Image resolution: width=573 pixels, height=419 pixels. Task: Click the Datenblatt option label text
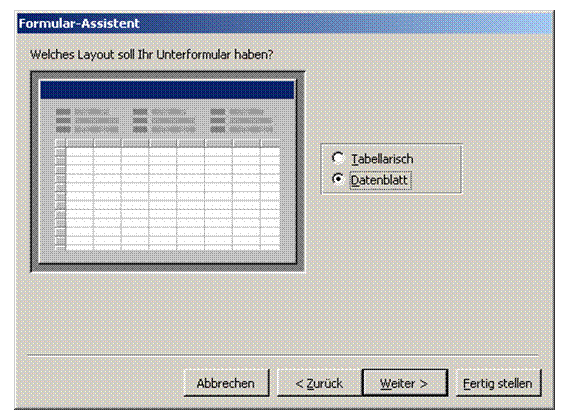[x=379, y=180]
